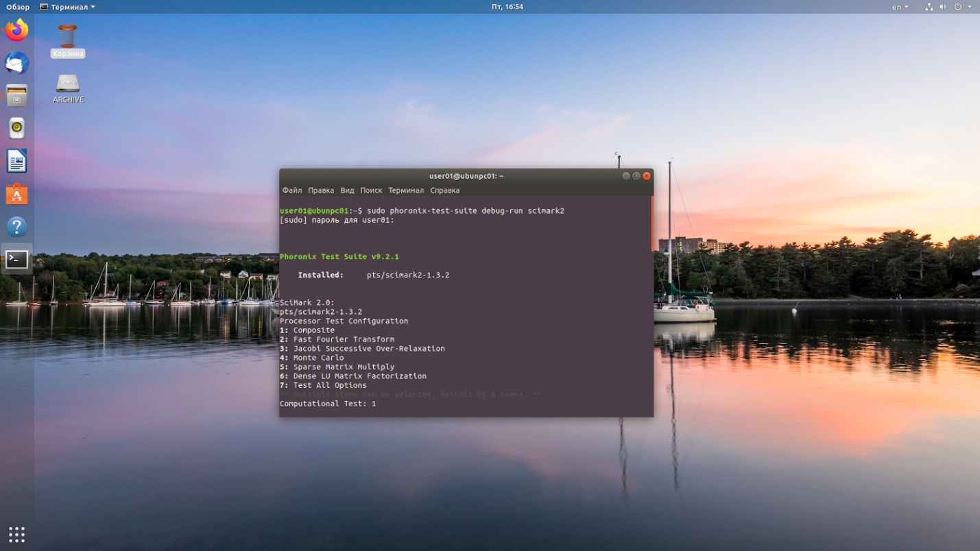Click the Computational Test: 1 input line
Screen dimensions: 980x551
(x=328, y=404)
